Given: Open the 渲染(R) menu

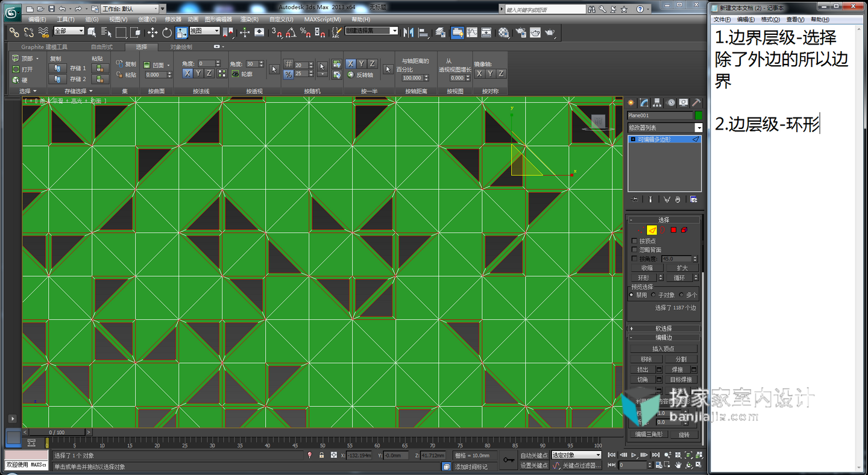Looking at the screenshot, I should (x=250, y=19).
